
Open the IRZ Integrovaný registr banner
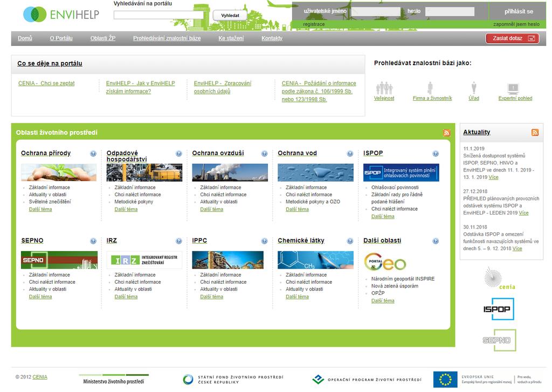pyautogui.click(x=144, y=260)
